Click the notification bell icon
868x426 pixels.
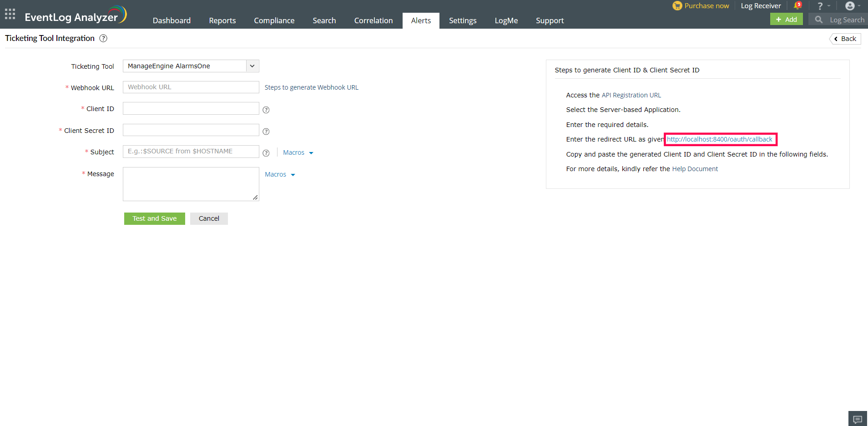point(797,6)
